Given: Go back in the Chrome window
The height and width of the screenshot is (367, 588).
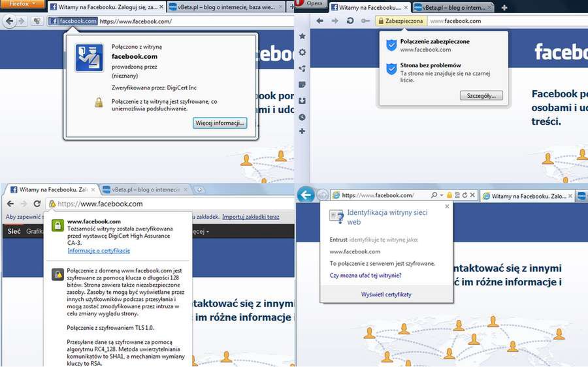Looking at the screenshot, I should click(x=10, y=204).
